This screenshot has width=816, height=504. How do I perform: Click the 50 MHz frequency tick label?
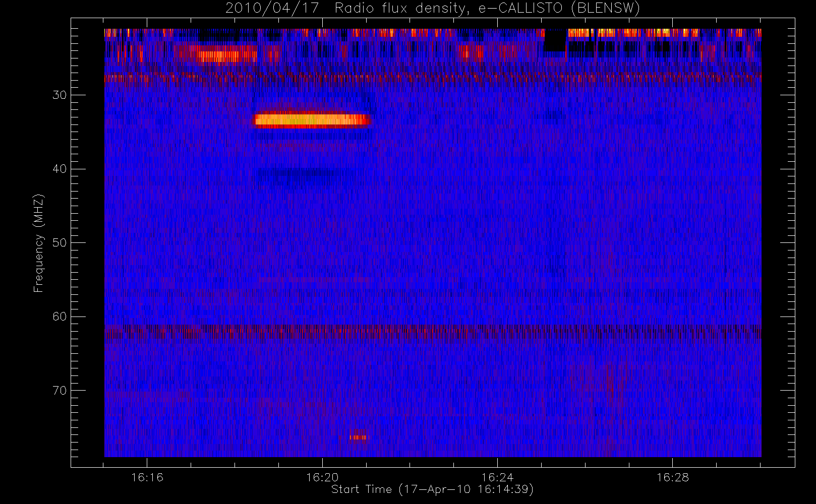[x=60, y=243]
